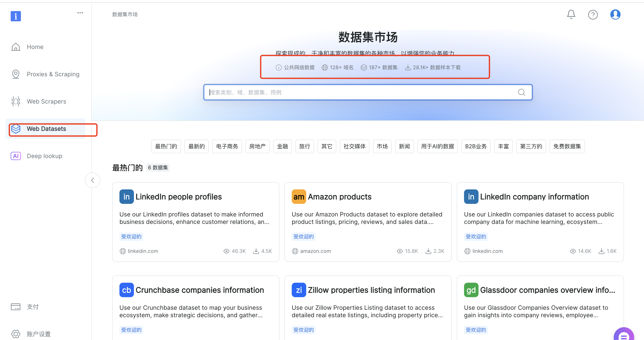Filter by B2B业务 category

[476, 146]
